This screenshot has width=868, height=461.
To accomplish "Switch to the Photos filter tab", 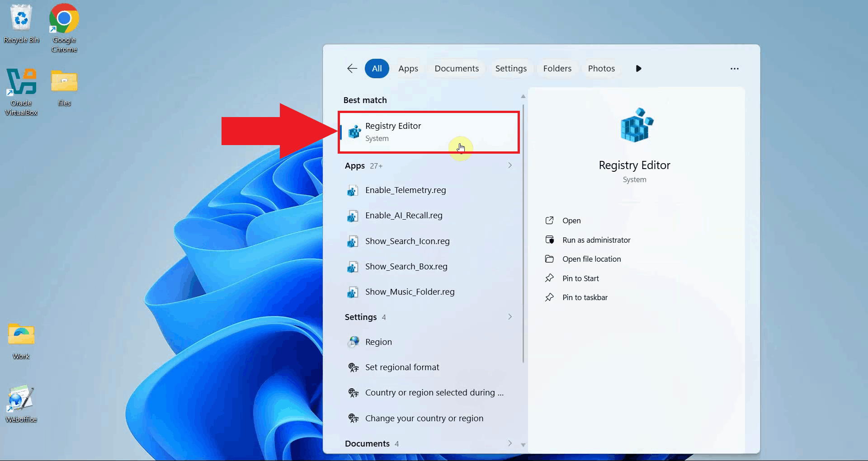I will point(601,68).
